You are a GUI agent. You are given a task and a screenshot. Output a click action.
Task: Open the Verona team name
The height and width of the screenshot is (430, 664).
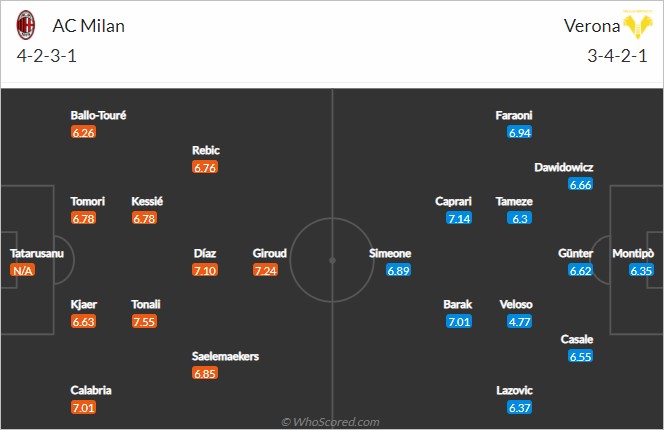tap(592, 26)
